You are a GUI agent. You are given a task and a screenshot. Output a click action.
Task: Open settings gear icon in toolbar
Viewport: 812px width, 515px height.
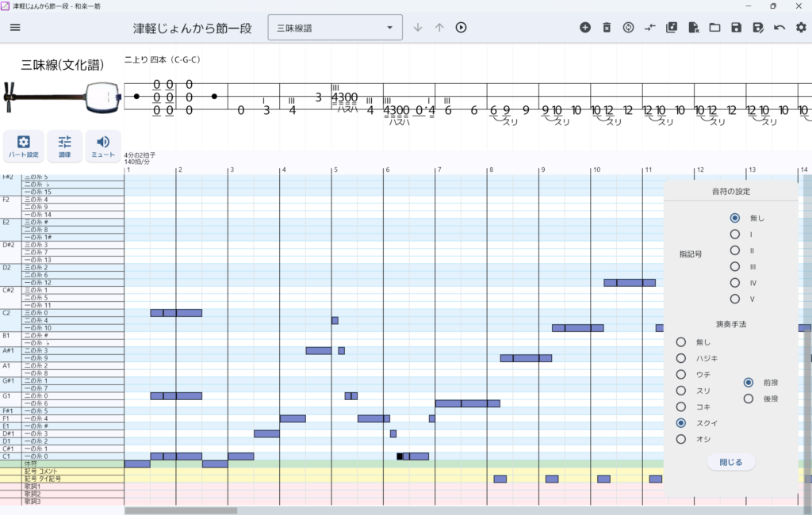[801, 28]
